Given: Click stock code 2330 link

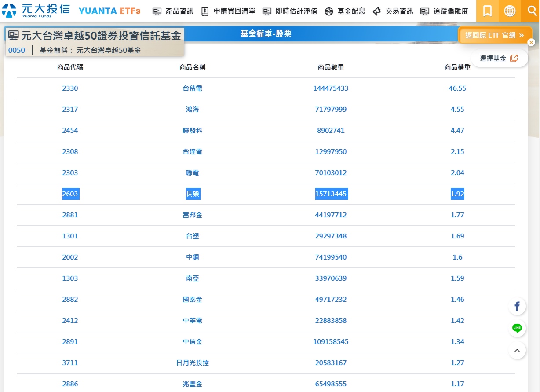Looking at the screenshot, I should click(70, 88).
